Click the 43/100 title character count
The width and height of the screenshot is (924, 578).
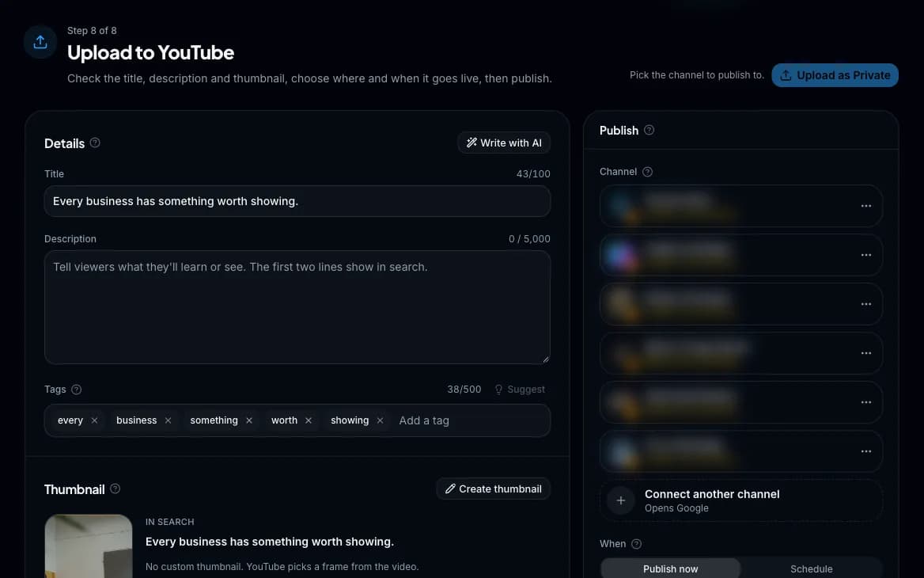pyautogui.click(x=533, y=174)
